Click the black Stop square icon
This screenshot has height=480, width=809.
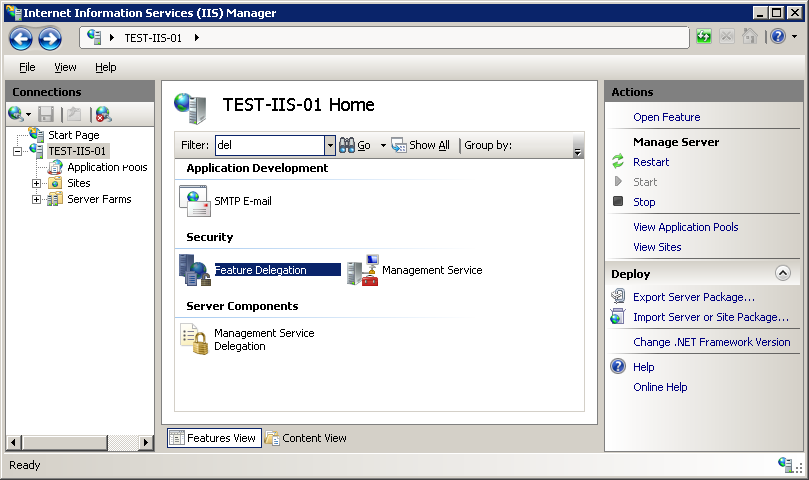tap(618, 201)
